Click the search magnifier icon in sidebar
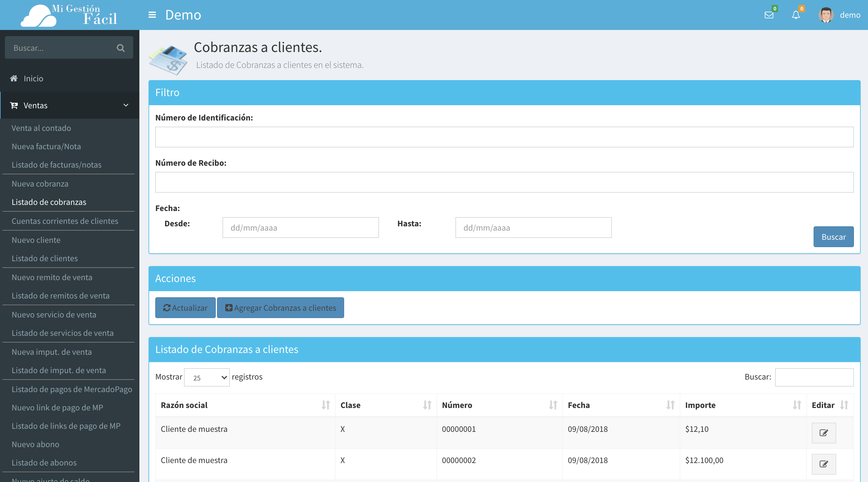The width and height of the screenshot is (868, 482). click(x=121, y=48)
